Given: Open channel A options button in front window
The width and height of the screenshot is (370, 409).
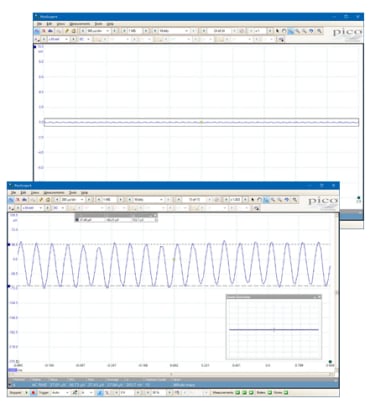Looking at the screenshot, I should (11, 208).
